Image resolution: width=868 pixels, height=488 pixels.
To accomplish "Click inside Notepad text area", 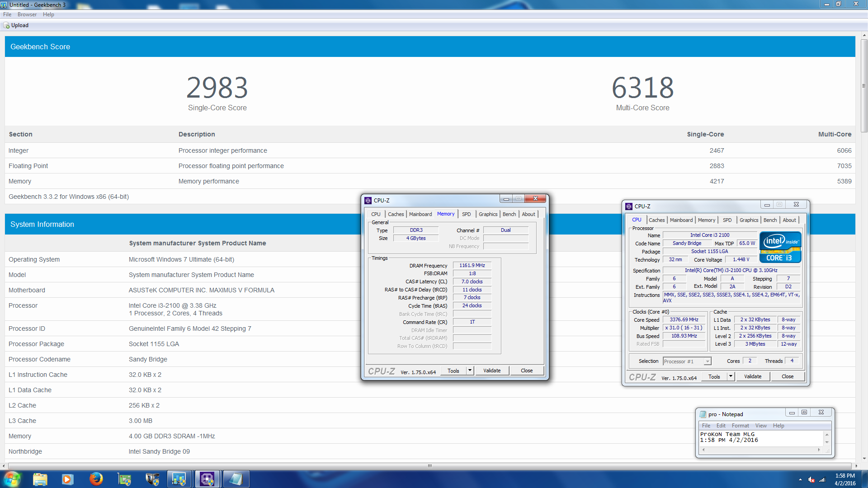I will point(762,438).
